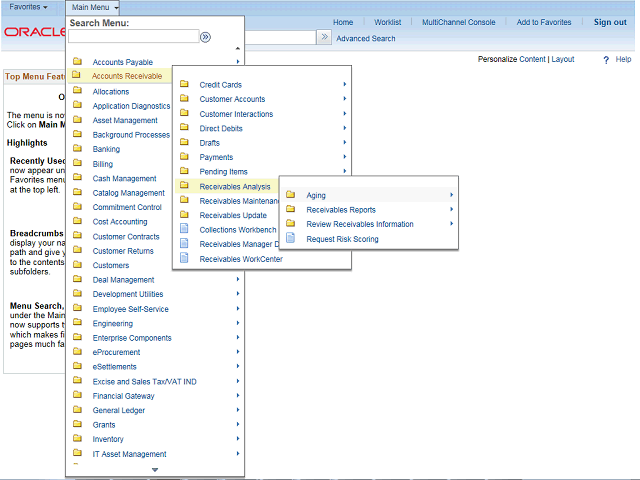This screenshot has width=640, height=480.
Task: Expand the Customer Interactions submenu arrow
Action: [344, 114]
